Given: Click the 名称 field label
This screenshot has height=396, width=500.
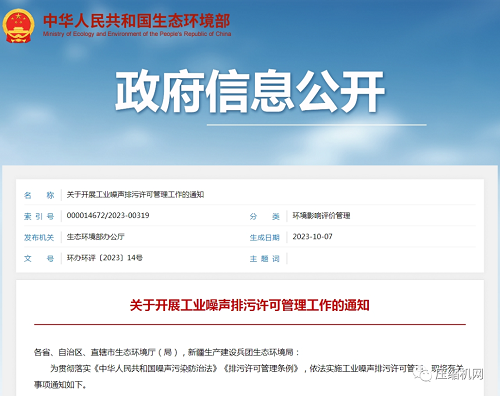Looking at the screenshot, I should 39,195.
